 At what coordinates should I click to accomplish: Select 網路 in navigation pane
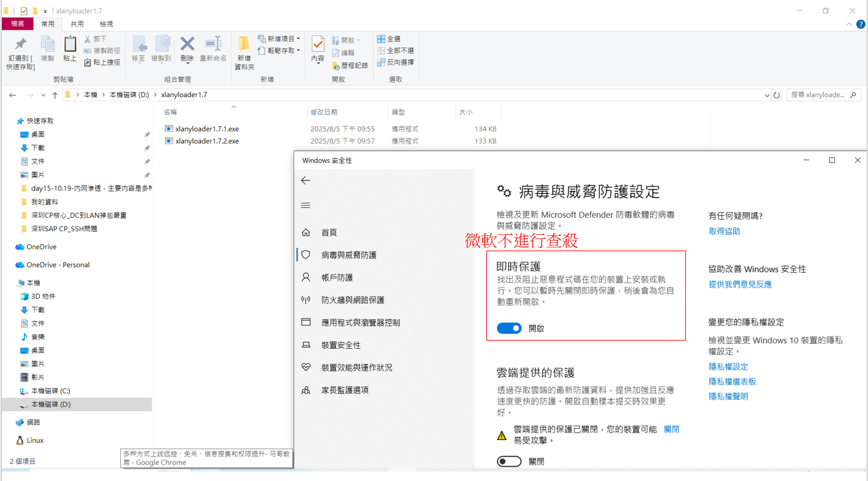pos(33,422)
